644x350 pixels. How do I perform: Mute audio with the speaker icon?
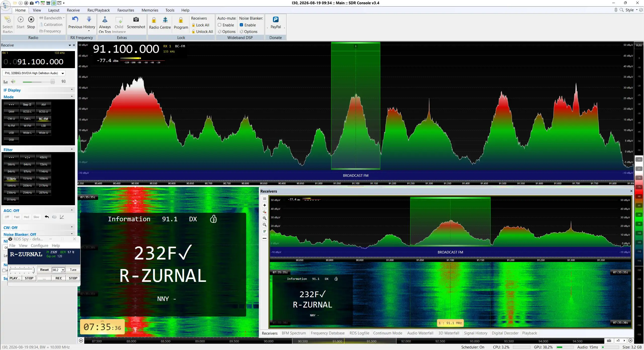tap(13, 81)
